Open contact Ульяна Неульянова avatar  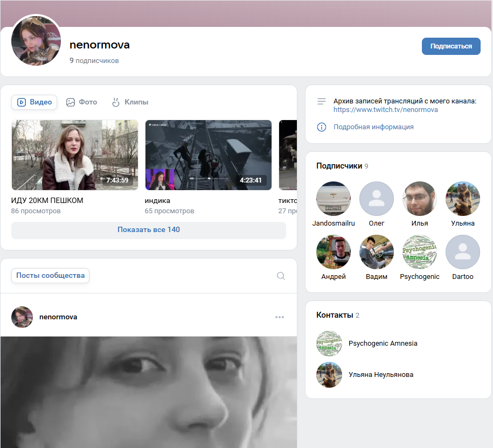click(329, 375)
